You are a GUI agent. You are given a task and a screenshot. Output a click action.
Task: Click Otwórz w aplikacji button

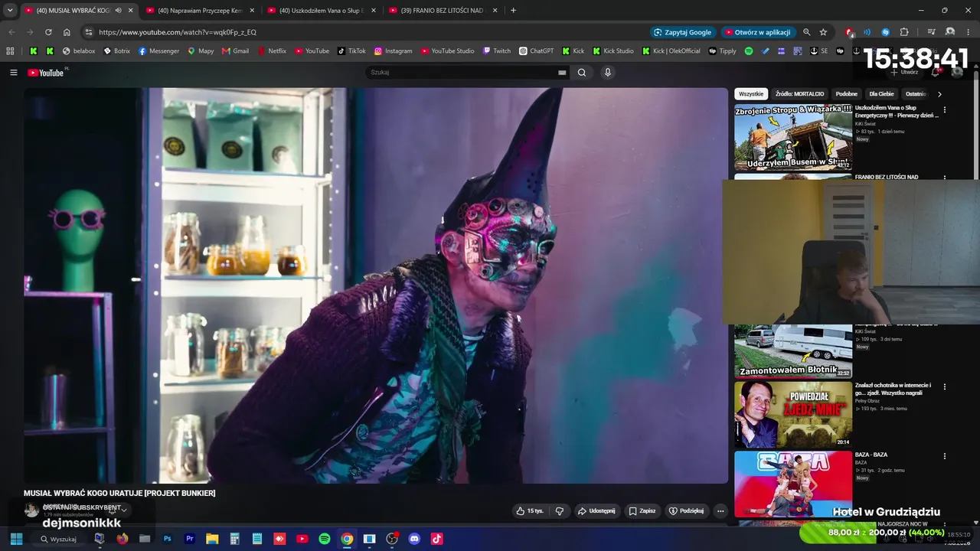point(757,32)
